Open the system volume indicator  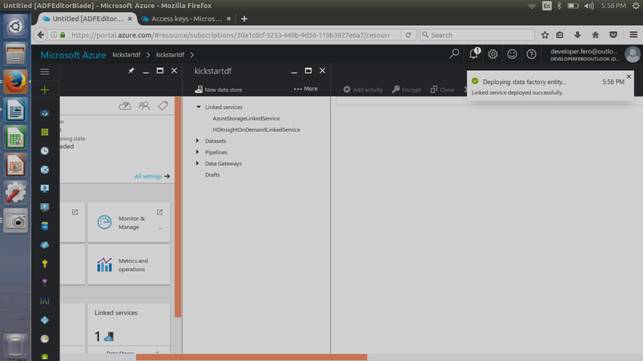pos(589,6)
